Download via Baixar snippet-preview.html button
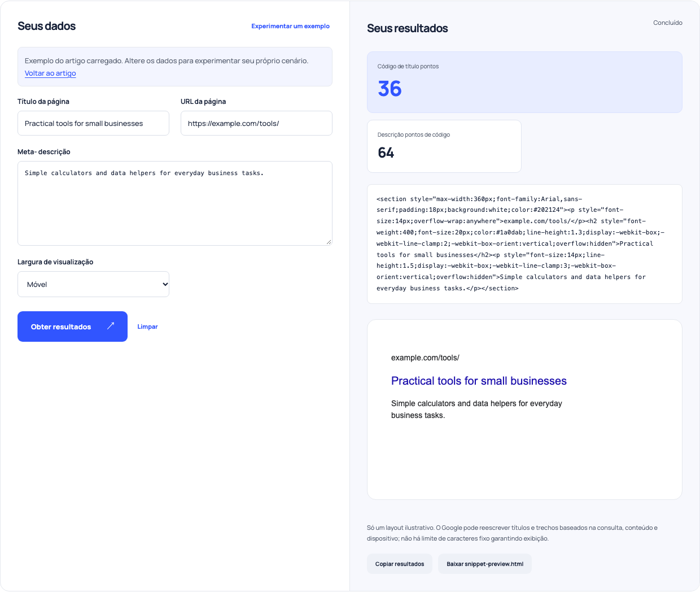700x592 pixels. click(485, 564)
